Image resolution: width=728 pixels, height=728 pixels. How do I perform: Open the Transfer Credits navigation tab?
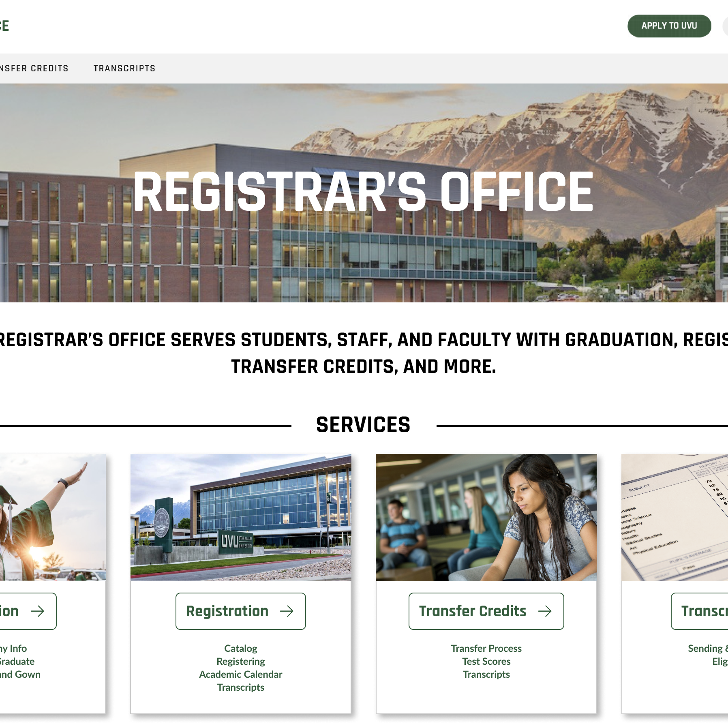[x=34, y=69]
